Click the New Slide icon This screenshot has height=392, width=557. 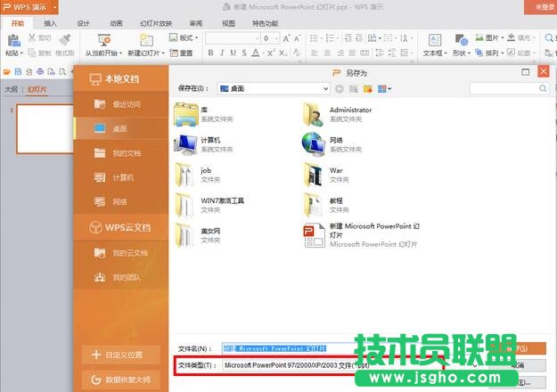pyautogui.click(x=146, y=40)
